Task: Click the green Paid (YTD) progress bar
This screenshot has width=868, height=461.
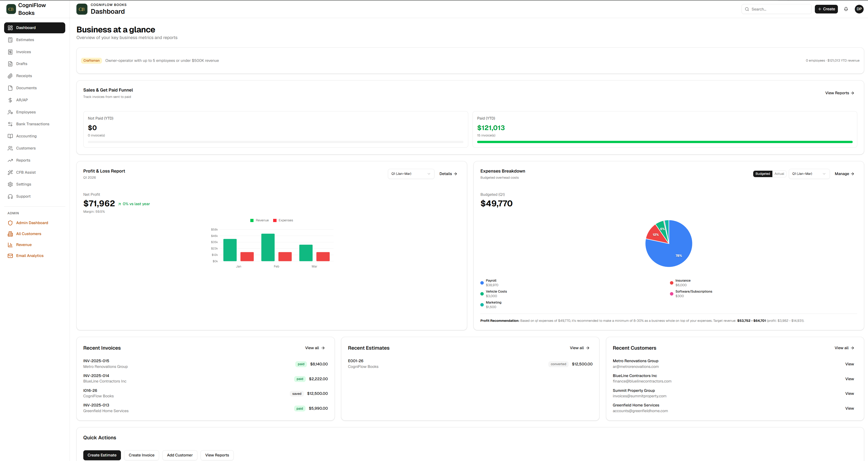Action: click(665, 142)
